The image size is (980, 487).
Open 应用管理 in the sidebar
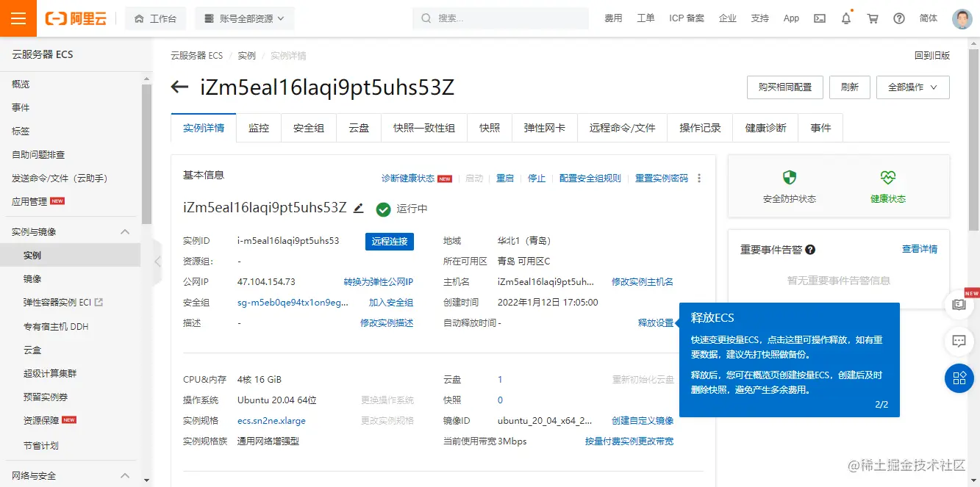(29, 201)
